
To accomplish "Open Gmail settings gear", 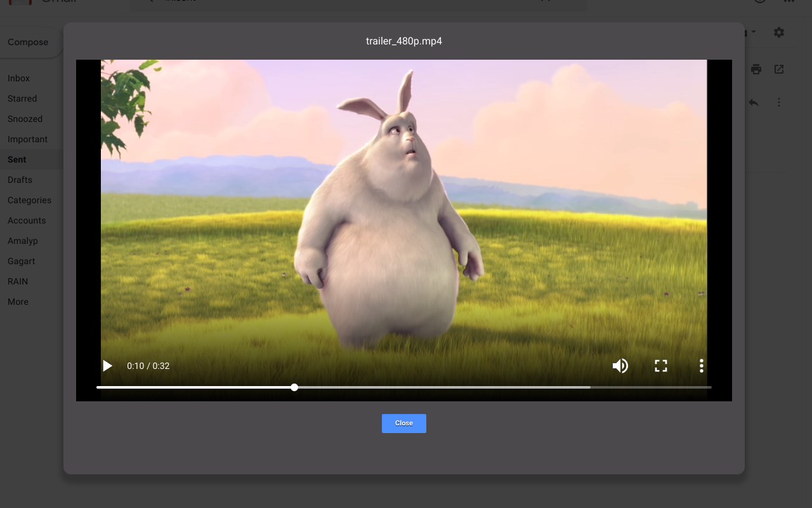I will (x=779, y=32).
